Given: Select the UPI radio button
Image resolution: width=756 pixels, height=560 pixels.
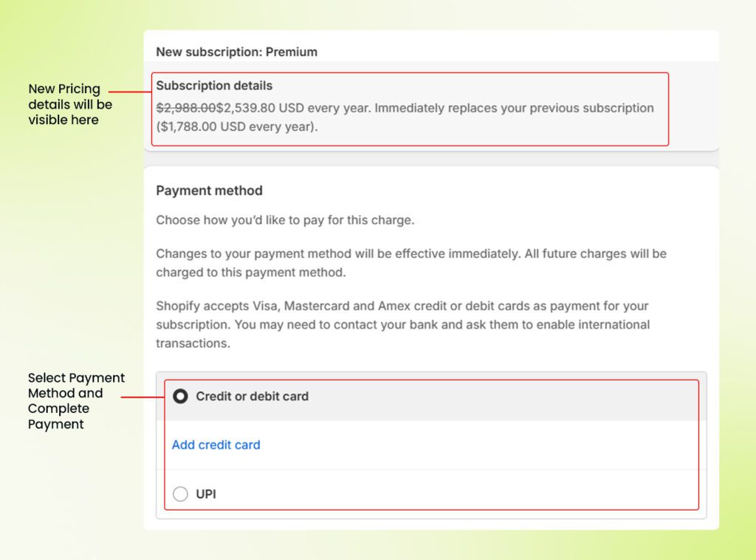Looking at the screenshot, I should (180, 494).
